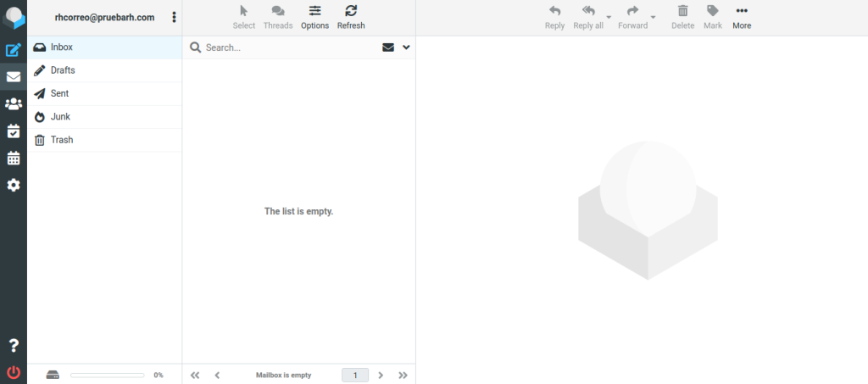Click the Search mail input field
This screenshot has height=384, width=868.
coord(288,47)
